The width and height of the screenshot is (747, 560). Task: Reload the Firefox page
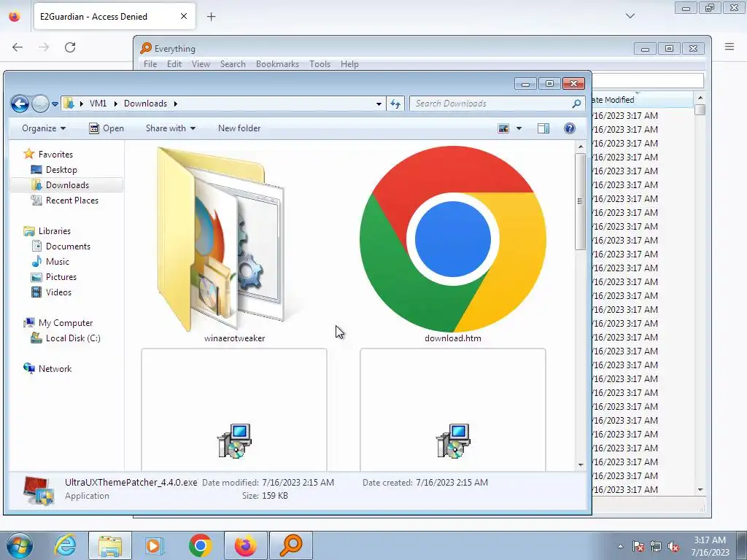pos(70,47)
